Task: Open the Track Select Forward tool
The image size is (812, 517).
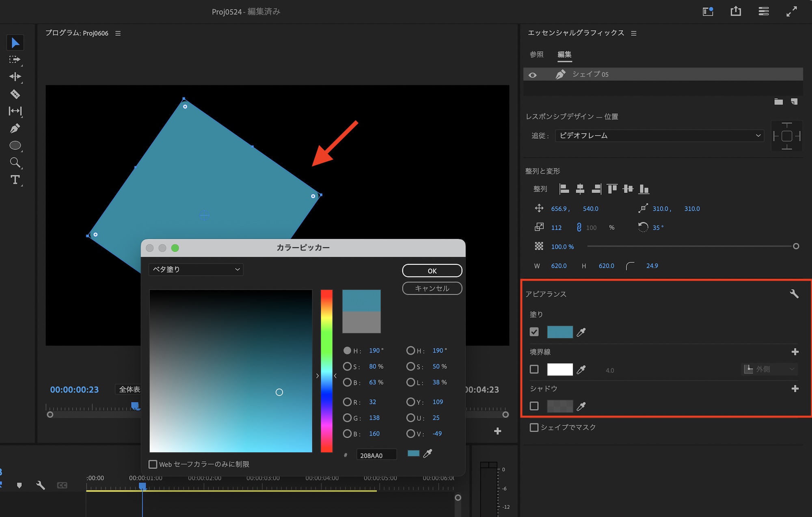Action: coord(15,60)
